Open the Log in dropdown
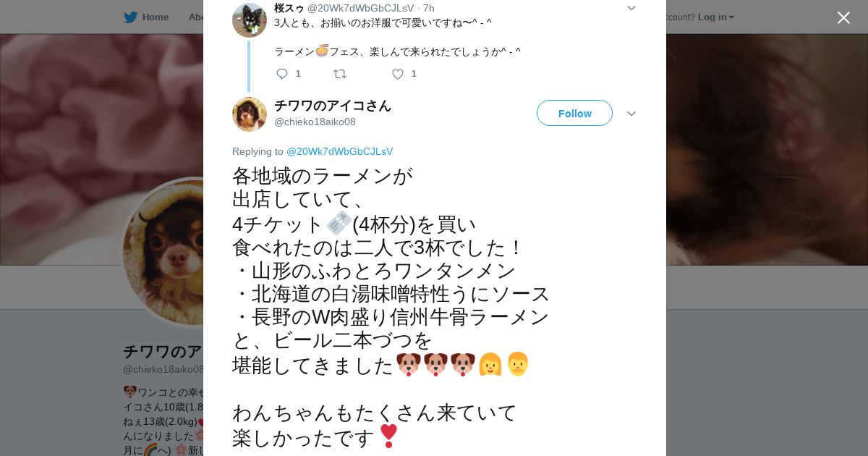Screen dimensions: 868x456 (716, 17)
